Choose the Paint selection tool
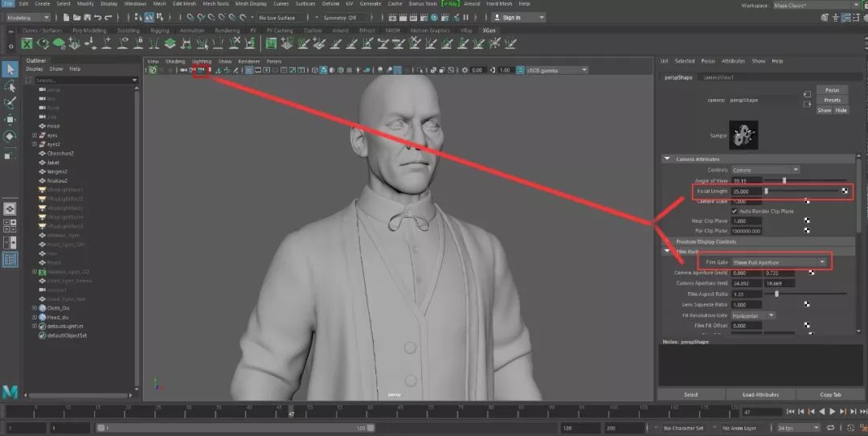The width and height of the screenshot is (868, 436). pos(10,104)
